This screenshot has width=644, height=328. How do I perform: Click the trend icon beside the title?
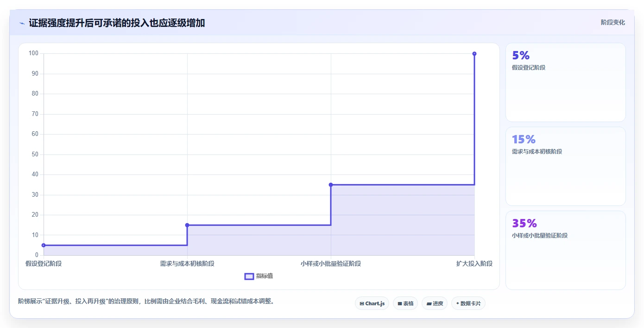[22, 23]
